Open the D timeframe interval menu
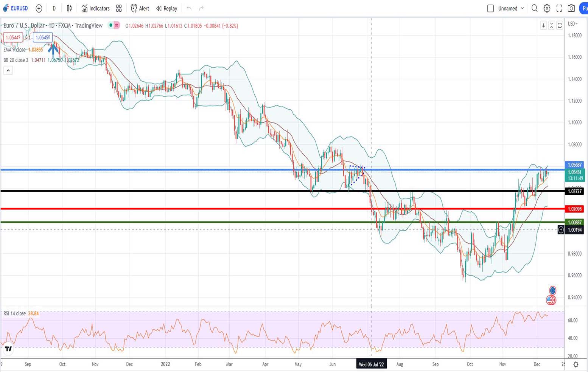 [54, 8]
